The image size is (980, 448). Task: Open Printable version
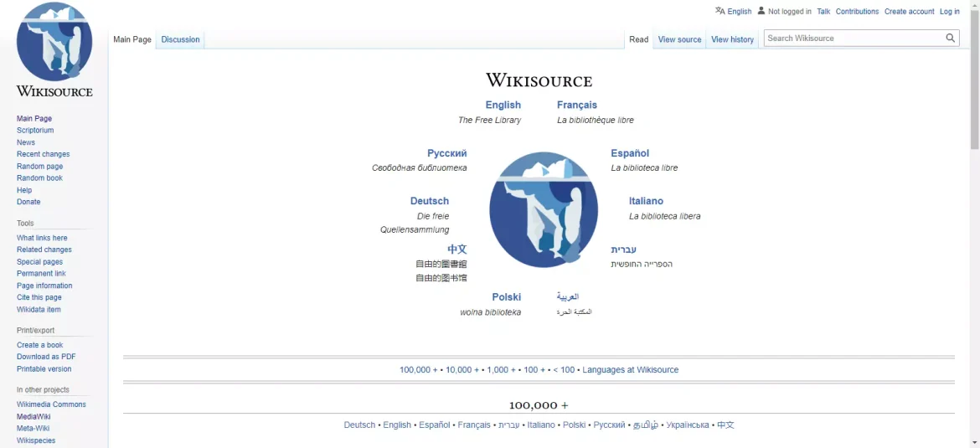click(x=44, y=368)
